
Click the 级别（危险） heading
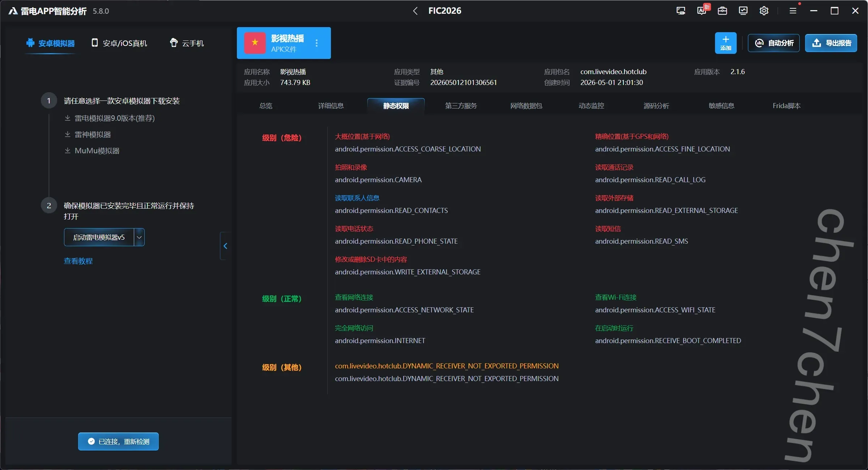(282, 138)
